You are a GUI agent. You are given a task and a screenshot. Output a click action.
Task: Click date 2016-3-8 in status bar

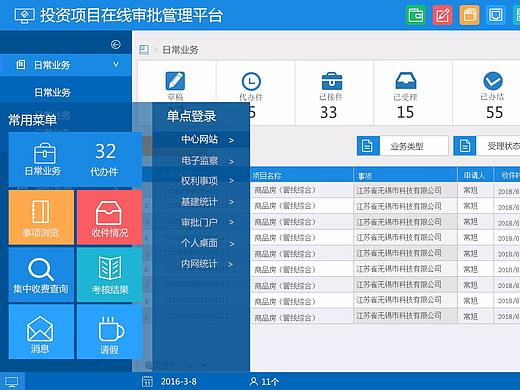[179, 382]
